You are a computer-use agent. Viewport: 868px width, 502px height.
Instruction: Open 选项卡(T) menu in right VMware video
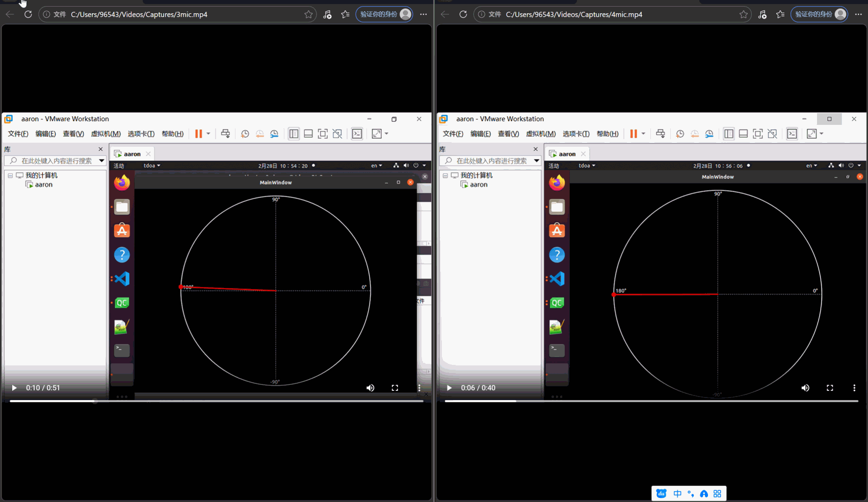(576, 134)
